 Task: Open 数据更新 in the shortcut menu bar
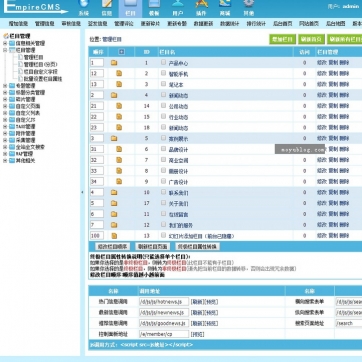click(203, 24)
